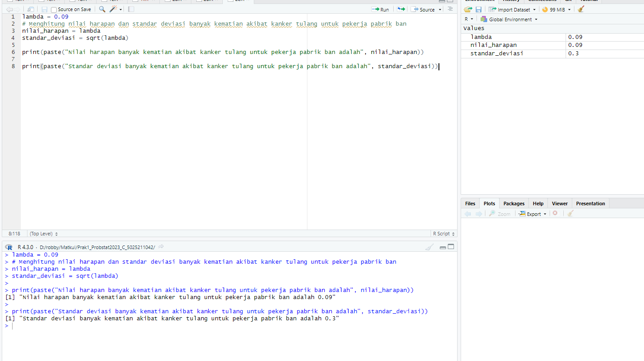The height and width of the screenshot is (361, 644).
Task: Previous plot arrow in Plots pane
Action: point(468,214)
